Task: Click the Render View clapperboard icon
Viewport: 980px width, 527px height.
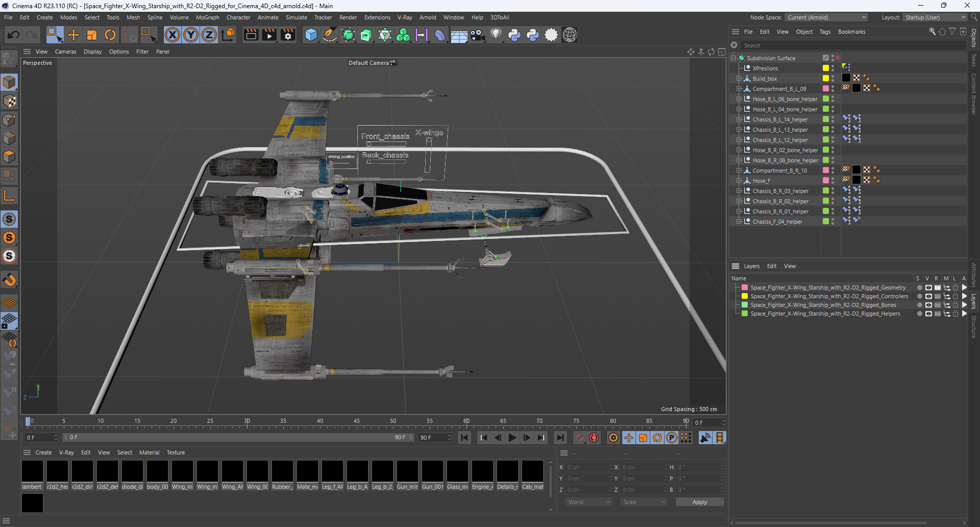Action: coord(251,35)
